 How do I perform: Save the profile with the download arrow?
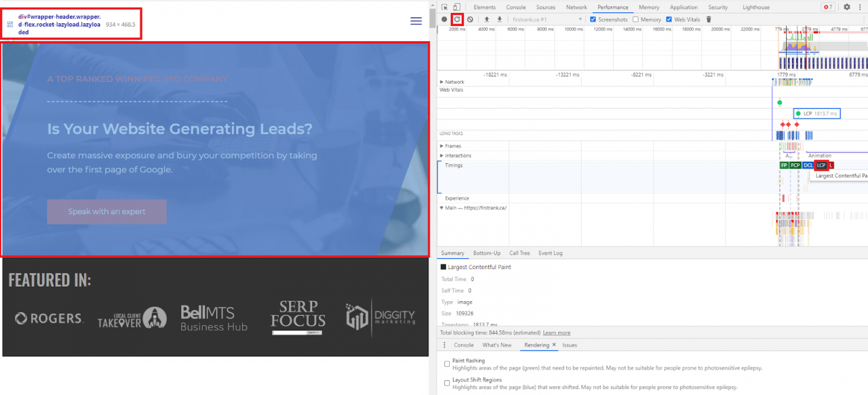[x=500, y=19]
